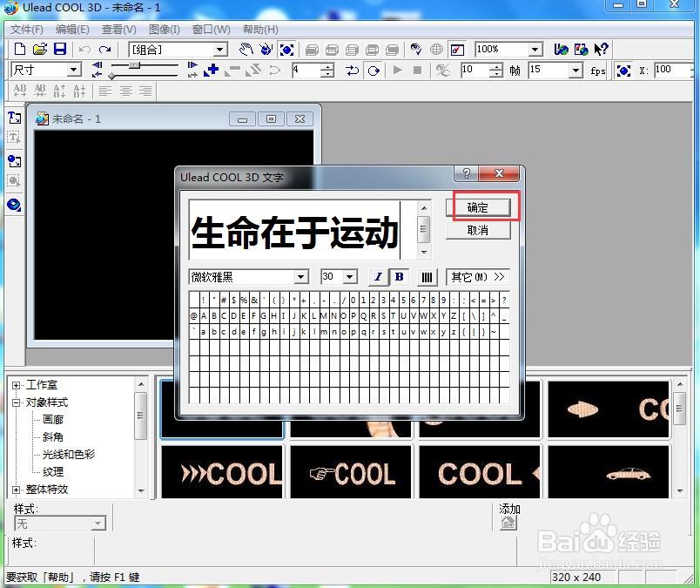Screen dimensions: 700x588
Task: Save the project with the floppy disk icon
Action: click(x=60, y=49)
